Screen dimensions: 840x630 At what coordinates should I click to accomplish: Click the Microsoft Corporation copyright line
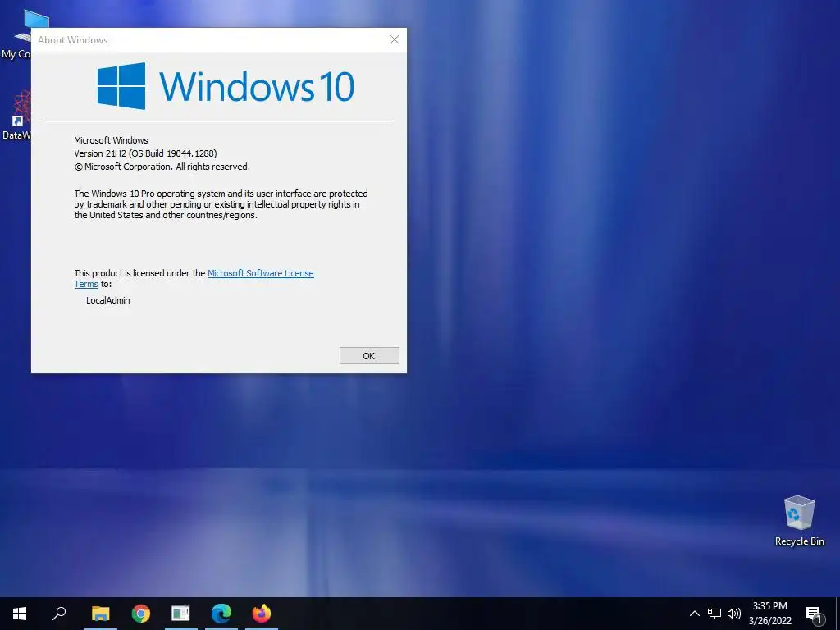[x=162, y=167]
